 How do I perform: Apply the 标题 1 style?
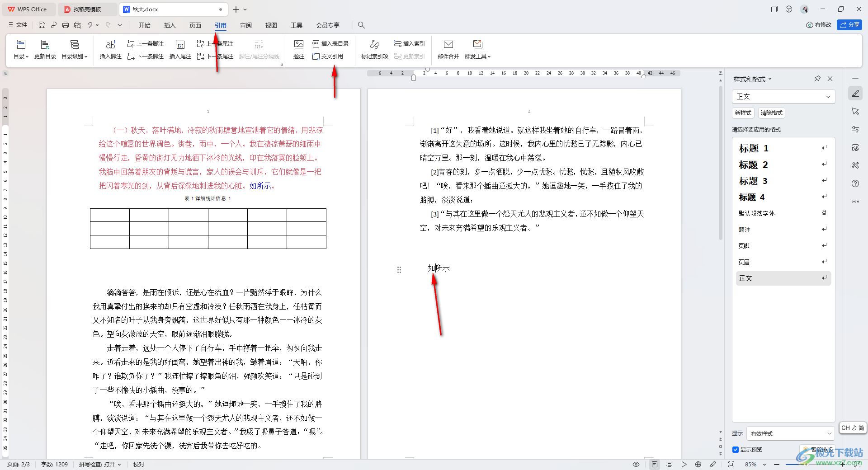point(783,148)
